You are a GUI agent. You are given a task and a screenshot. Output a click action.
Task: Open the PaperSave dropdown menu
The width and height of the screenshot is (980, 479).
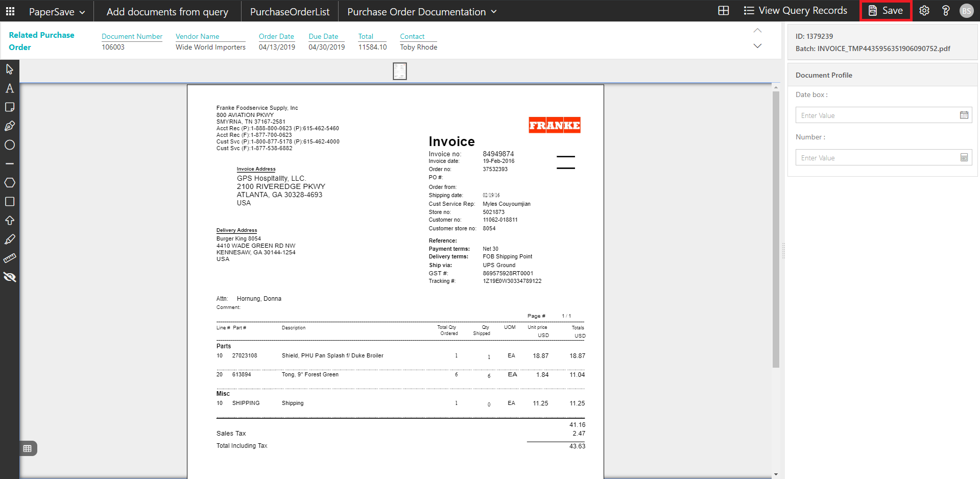57,12
